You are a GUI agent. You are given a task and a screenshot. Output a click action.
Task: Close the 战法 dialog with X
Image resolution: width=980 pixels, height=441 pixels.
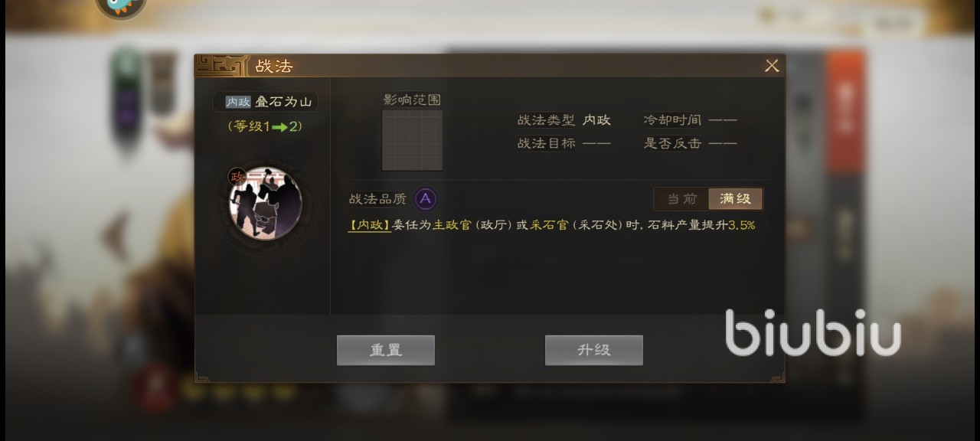(772, 66)
